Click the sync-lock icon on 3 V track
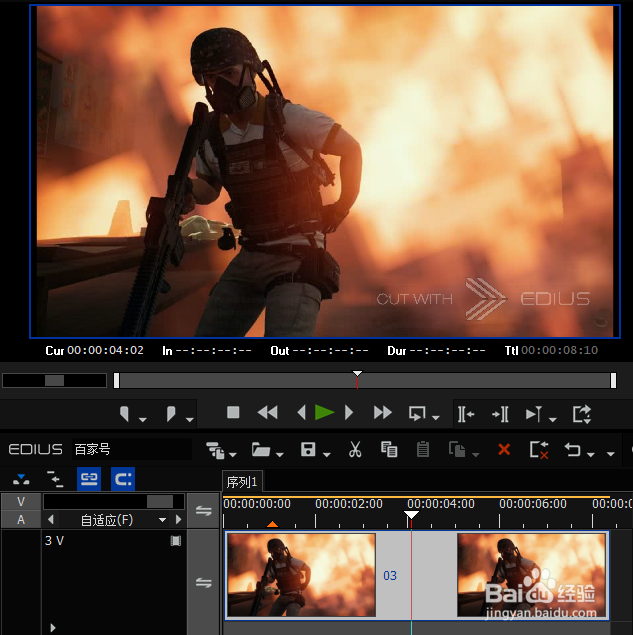The height and width of the screenshot is (635, 633). click(x=204, y=583)
